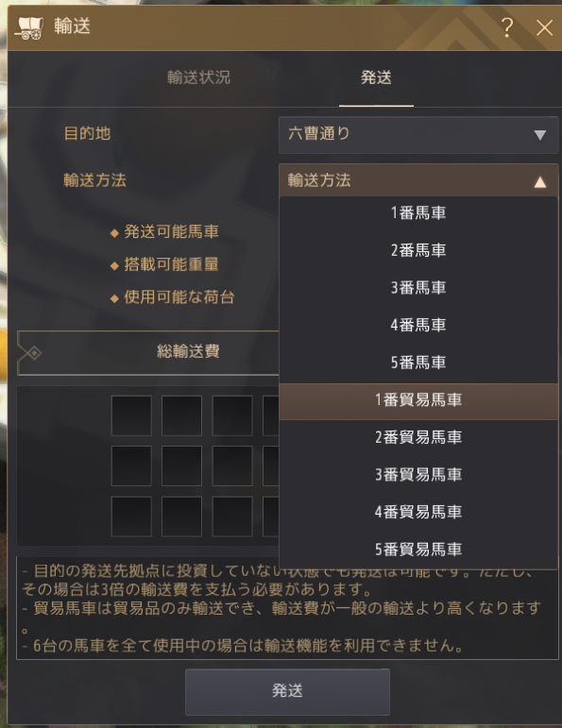Select 4番馬車 option

click(x=418, y=325)
